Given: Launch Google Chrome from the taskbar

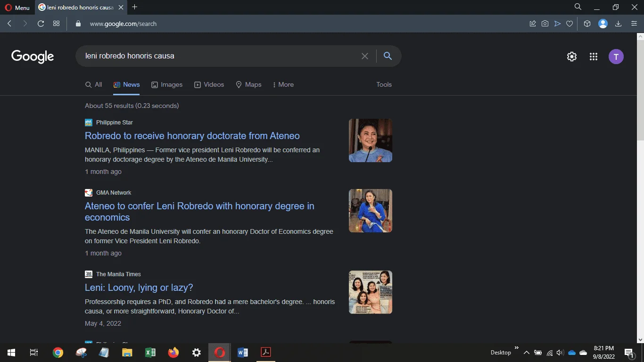Looking at the screenshot, I should point(58,352).
